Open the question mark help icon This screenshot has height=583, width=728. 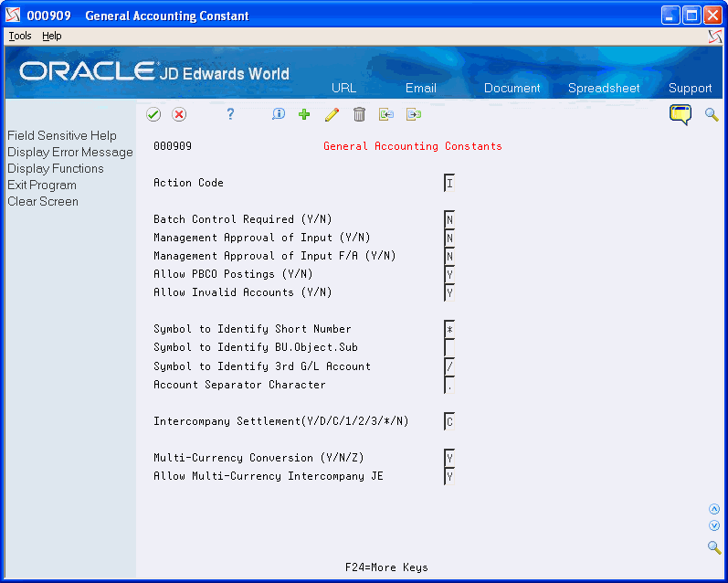point(230,114)
